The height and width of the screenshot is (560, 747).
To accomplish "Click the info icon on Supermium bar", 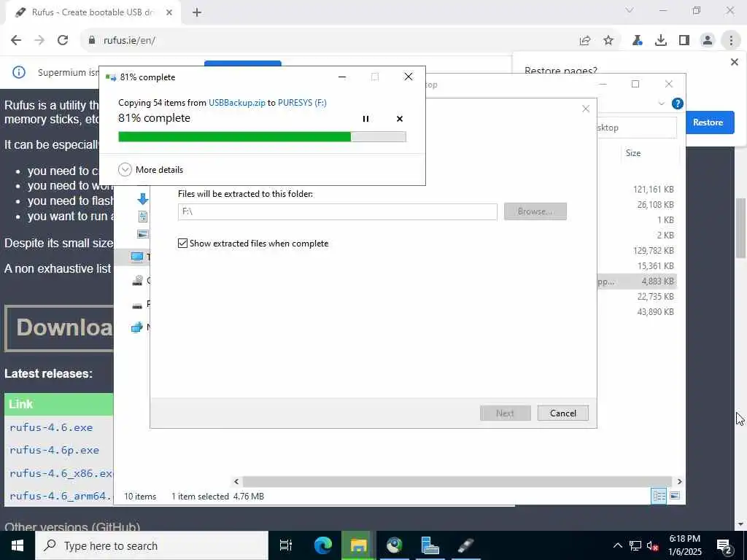I will tap(18, 72).
